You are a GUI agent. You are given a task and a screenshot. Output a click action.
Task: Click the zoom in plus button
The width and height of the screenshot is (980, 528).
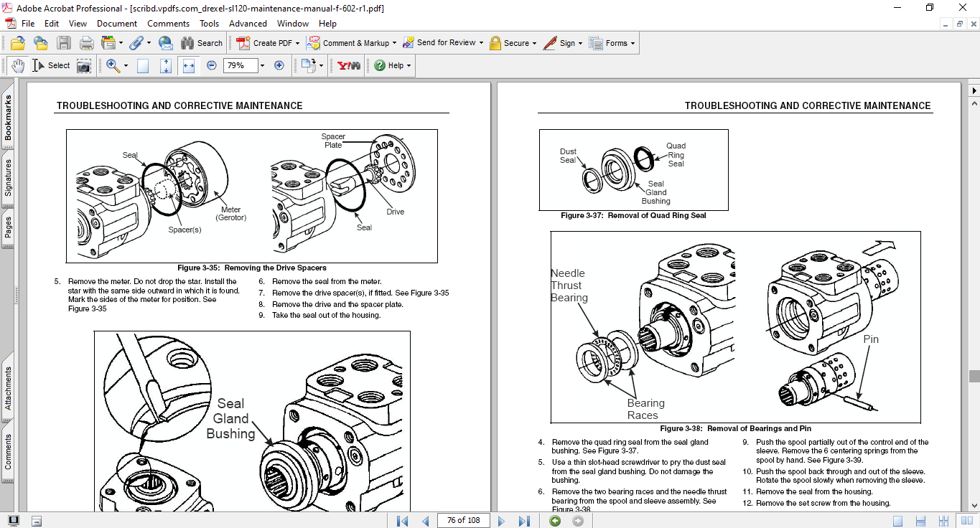point(279,65)
